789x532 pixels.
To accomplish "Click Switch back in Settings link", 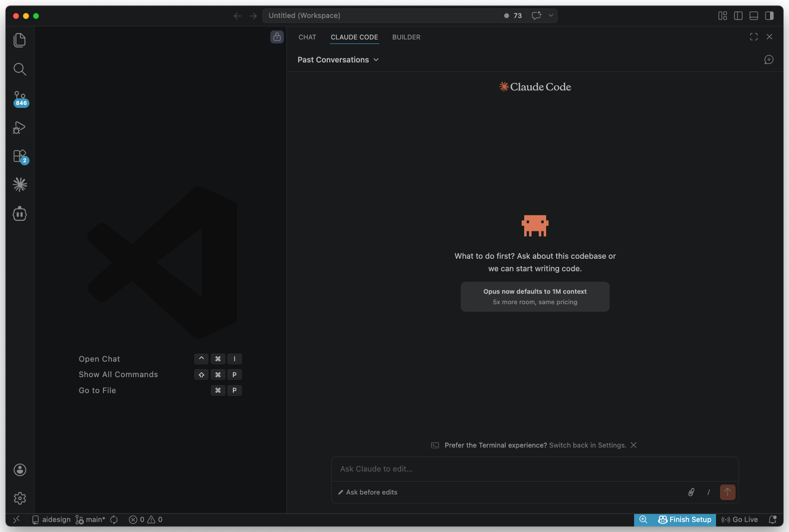I will point(588,445).
